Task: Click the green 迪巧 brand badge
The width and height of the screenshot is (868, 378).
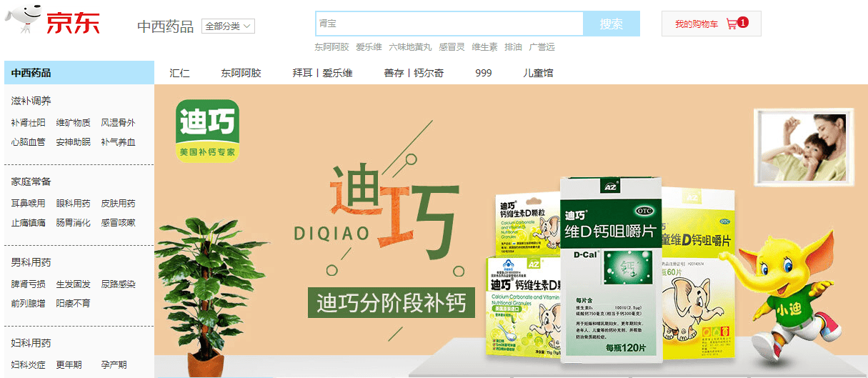Action: coord(207,131)
